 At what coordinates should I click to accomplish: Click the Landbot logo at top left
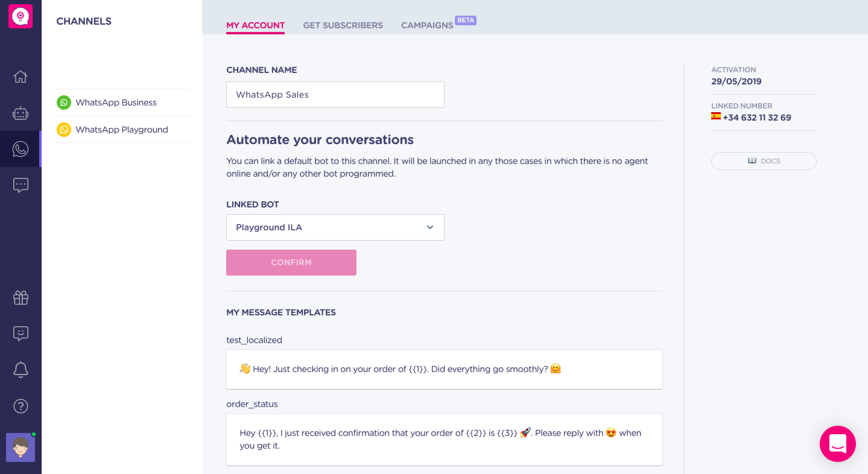point(21,17)
